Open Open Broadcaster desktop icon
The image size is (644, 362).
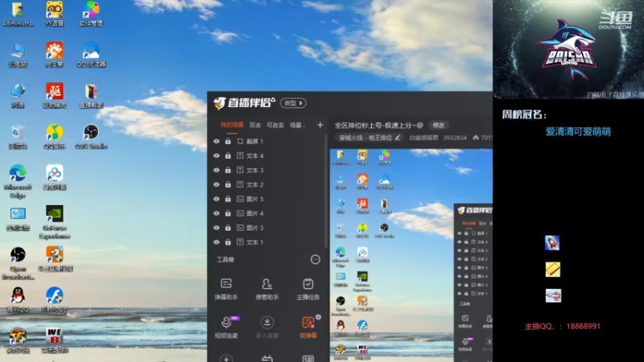tap(18, 263)
